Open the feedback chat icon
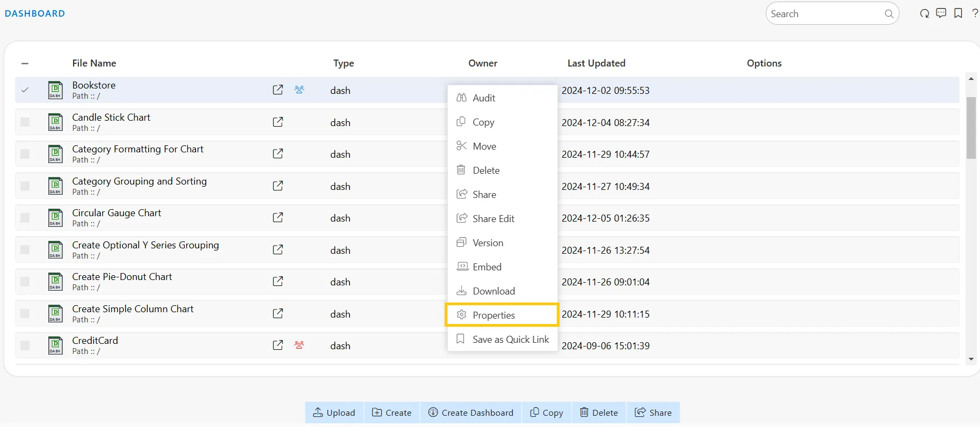This screenshot has height=427, width=980. (x=941, y=13)
